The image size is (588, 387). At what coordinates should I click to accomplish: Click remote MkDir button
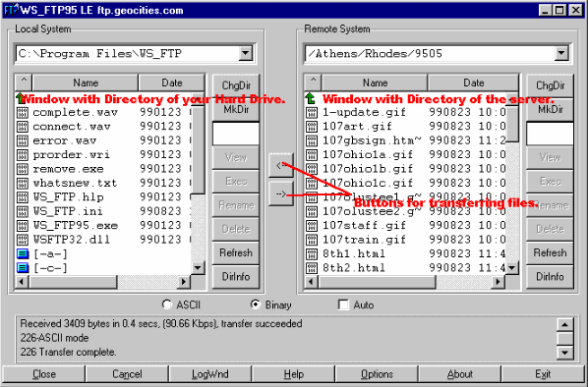[x=550, y=109]
